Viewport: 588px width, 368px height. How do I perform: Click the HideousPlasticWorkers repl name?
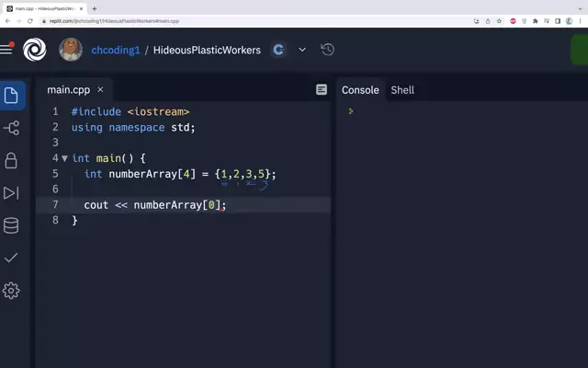207,50
